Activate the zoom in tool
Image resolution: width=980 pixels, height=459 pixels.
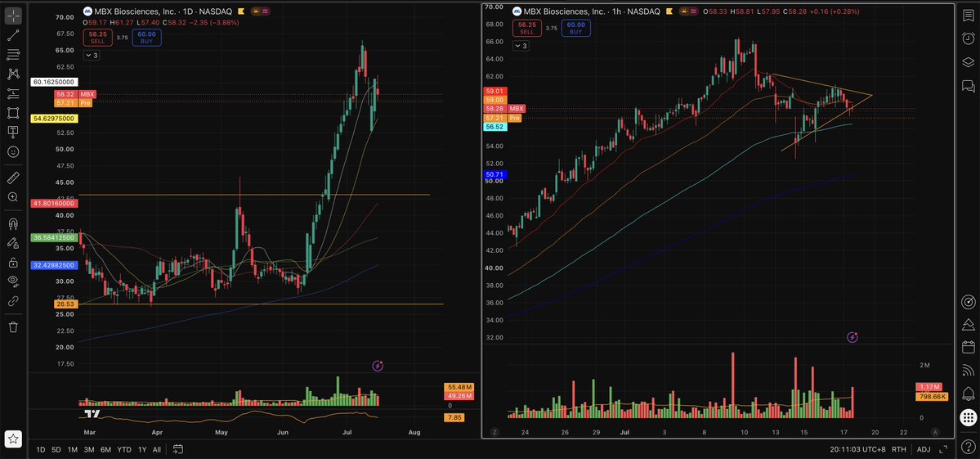point(13,197)
